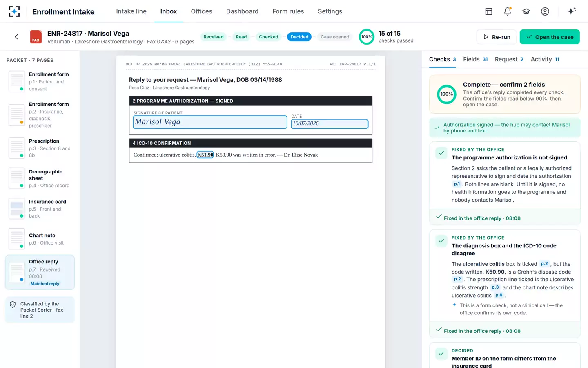
Task: Click the shield icon by Packet Sorter
Action: 13,305
